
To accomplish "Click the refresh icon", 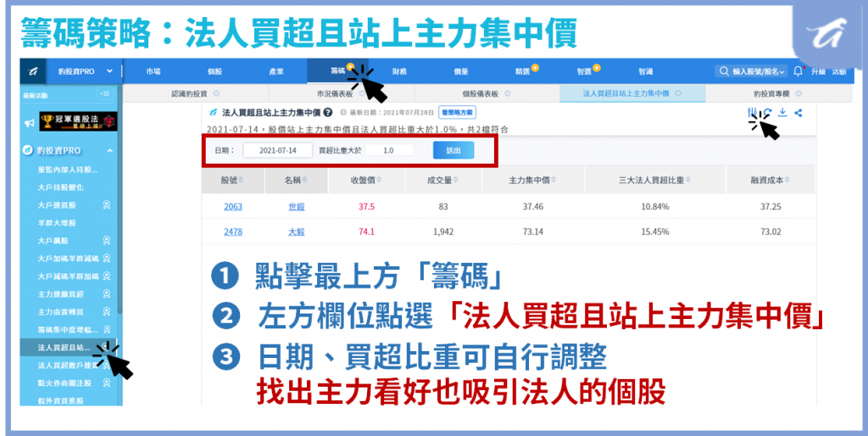I will 767,113.
